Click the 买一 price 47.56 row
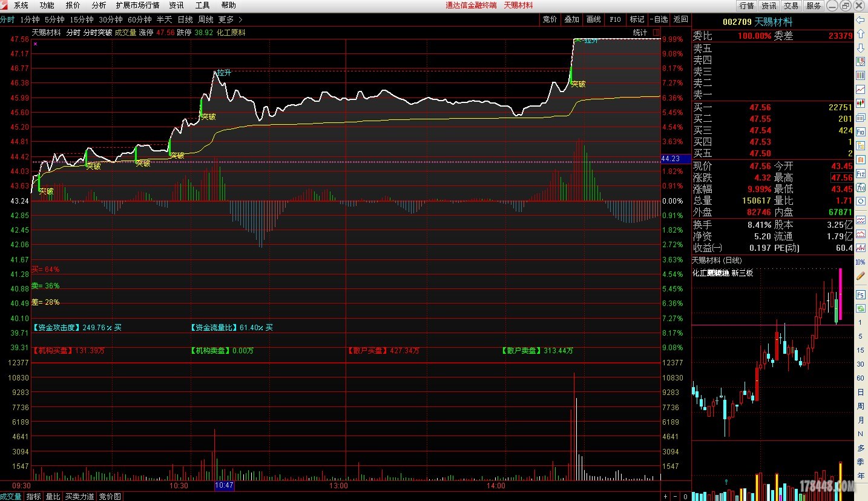868x501 pixels. click(773, 107)
